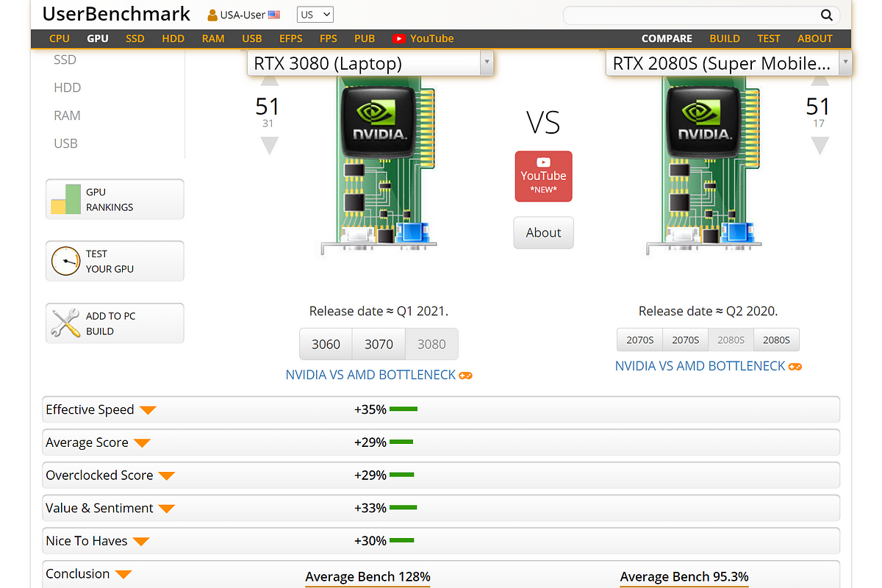
Task: Click the UserBenchmark site logo
Action: point(117,14)
